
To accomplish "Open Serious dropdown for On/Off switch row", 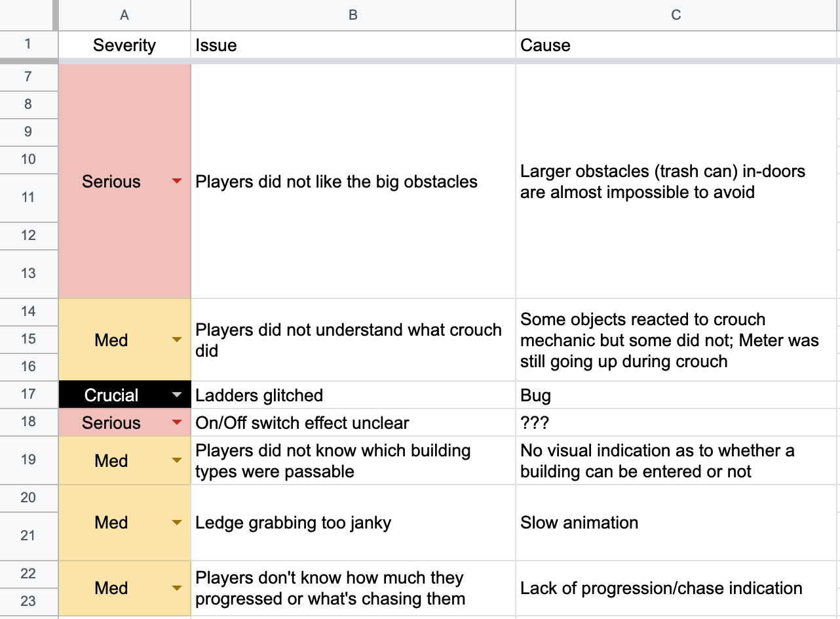I will 176,423.
